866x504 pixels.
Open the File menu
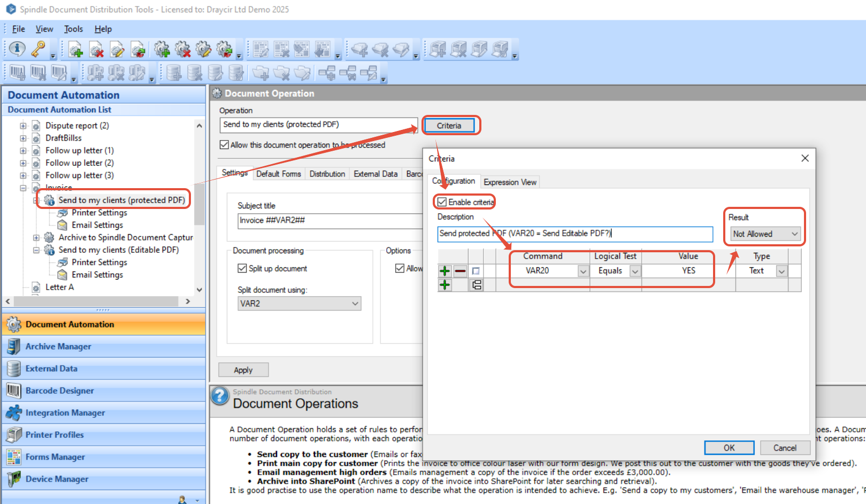tap(19, 29)
